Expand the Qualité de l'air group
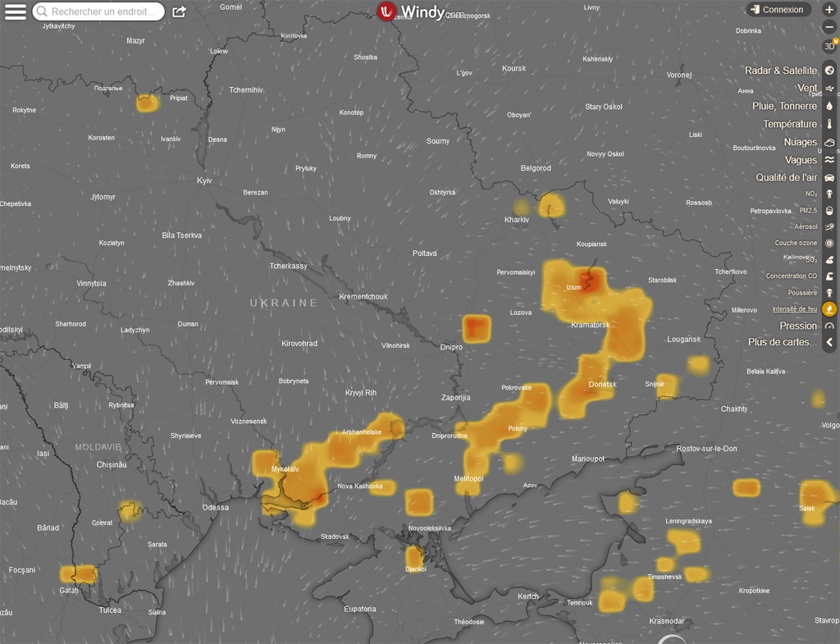 pos(829,177)
